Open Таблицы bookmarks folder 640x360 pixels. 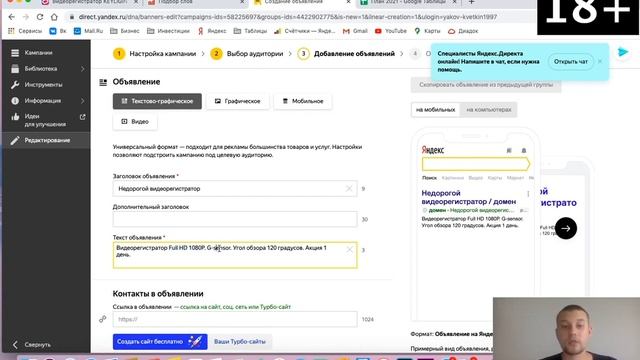(x=250, y=31)
